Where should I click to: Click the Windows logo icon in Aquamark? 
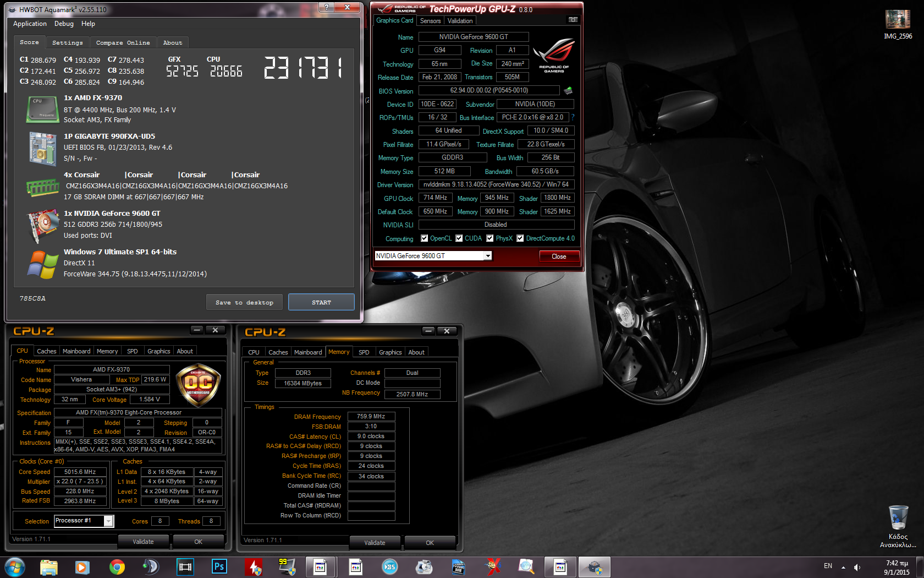(x=42, y=265)
